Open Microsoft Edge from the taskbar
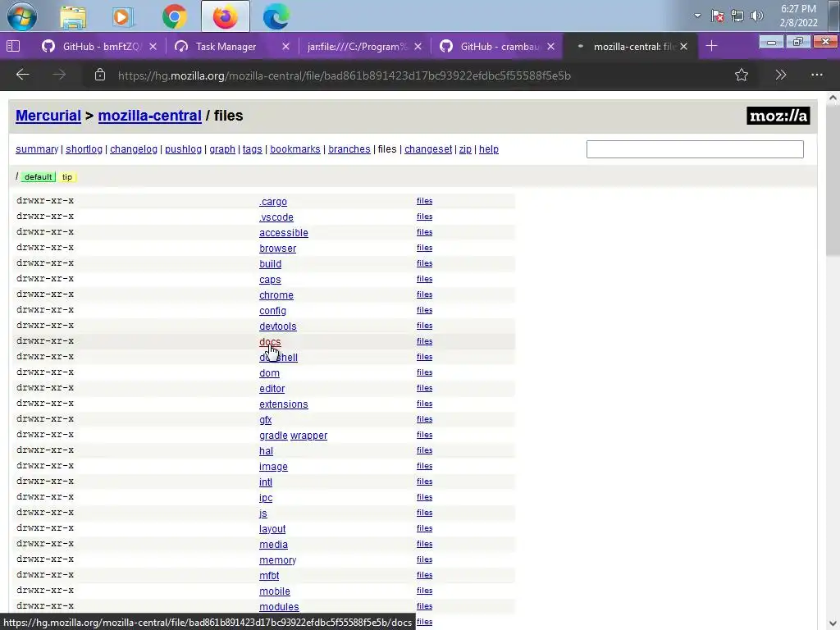The width and height of the screenshot is (840, 630). point(276,16)
